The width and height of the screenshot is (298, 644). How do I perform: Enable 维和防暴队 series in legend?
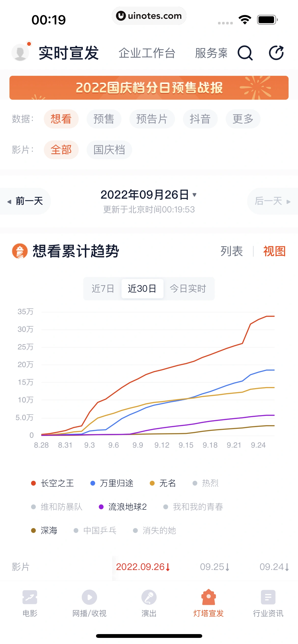[57, 507]
